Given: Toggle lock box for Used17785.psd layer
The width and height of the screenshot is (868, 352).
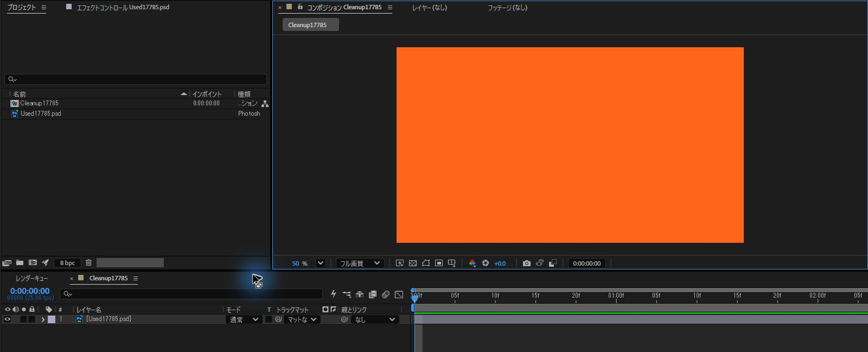Looking at the screenshot, I should pos(31,319).
